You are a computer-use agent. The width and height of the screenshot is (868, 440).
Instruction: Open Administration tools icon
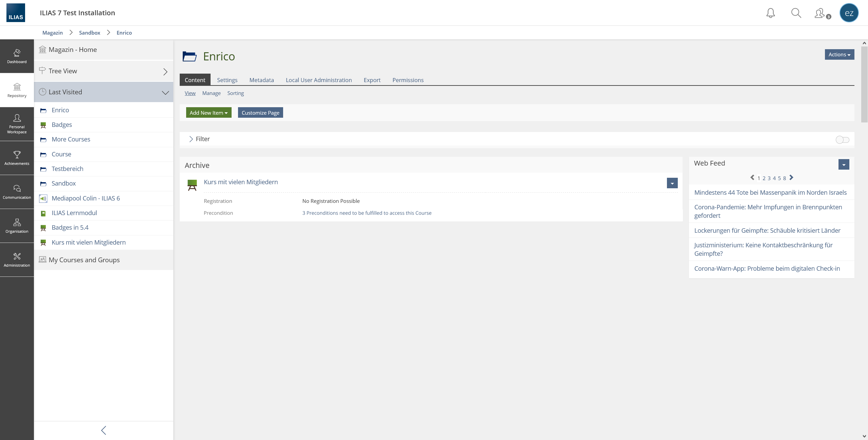(x=17, y=260)
